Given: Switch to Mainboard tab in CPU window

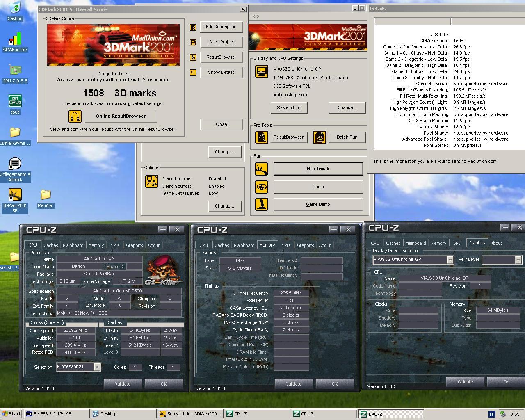Looking at the screenshot, I should 73,245.
